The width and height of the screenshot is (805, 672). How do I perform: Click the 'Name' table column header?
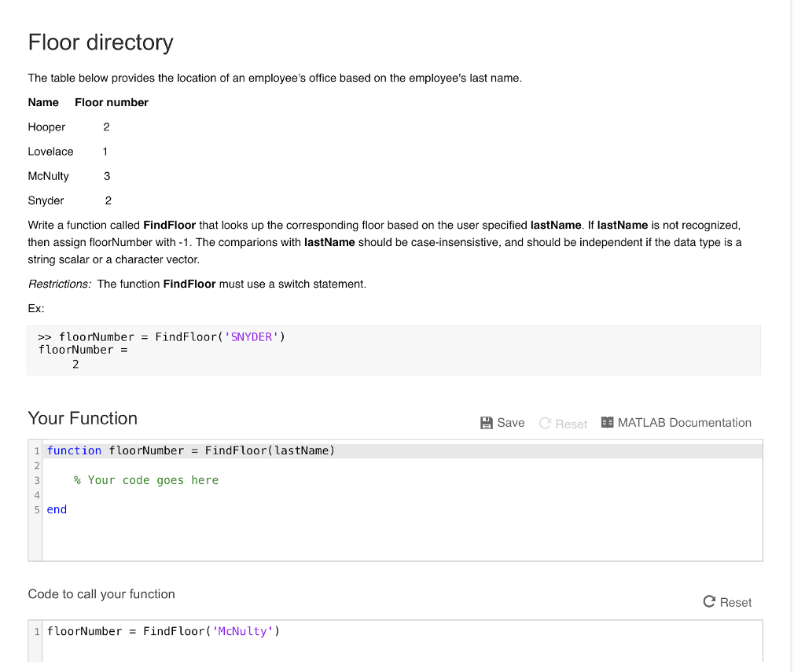[43, 102]
